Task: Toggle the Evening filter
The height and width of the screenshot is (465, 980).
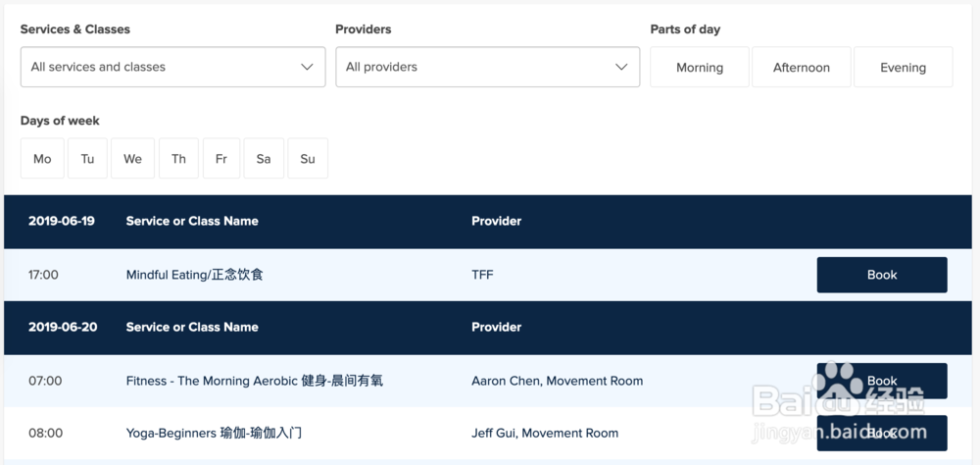Action: pyautogui.click(x=903, y=68)
